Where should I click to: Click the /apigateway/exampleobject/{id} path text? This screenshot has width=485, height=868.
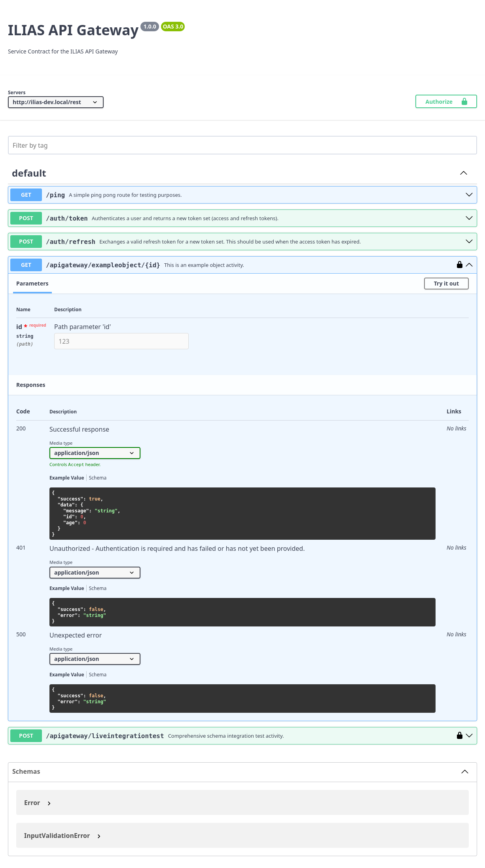pyautogui.click(x=103, y=265)
